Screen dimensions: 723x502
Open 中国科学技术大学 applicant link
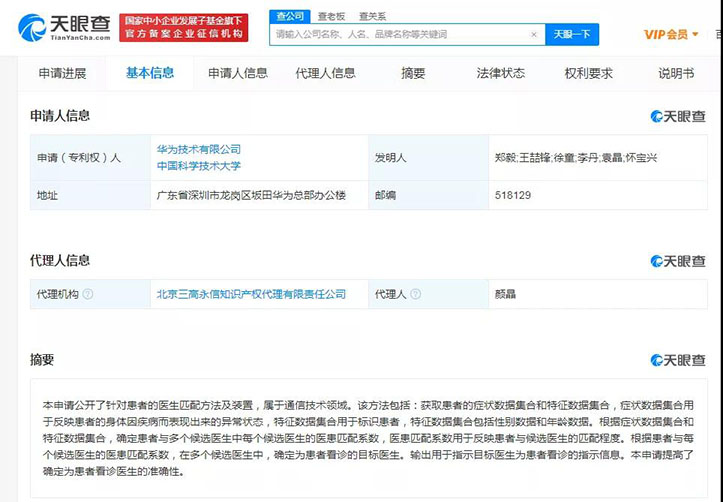point(198,166)
